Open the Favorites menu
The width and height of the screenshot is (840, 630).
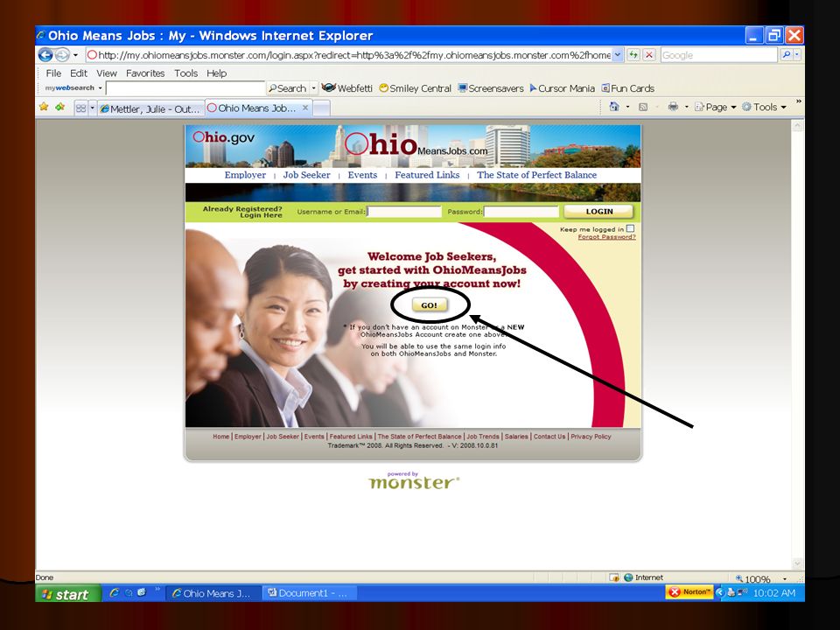145,73
